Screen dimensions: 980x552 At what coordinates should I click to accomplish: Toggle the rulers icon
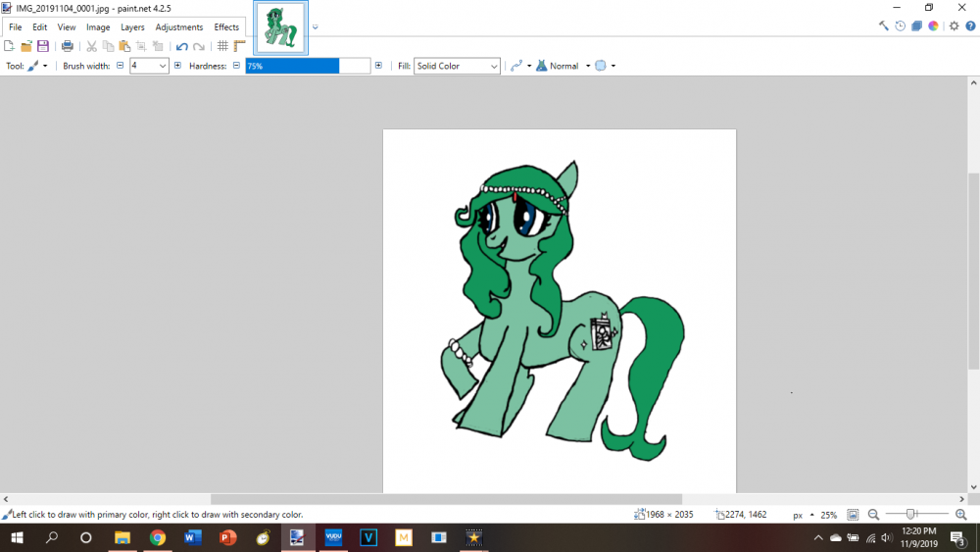pyautogui.click(x=239, y=46)
